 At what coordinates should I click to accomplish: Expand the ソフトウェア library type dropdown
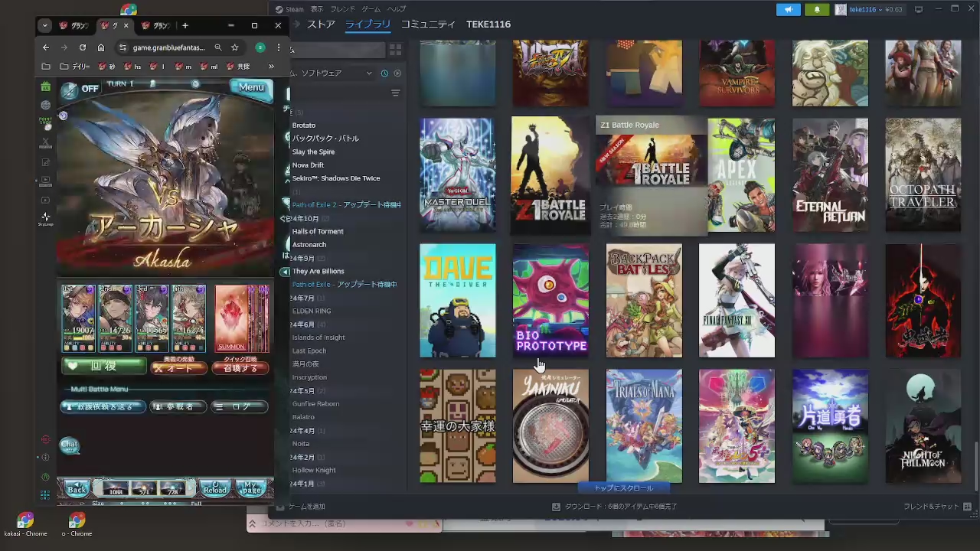coord(369,73)
